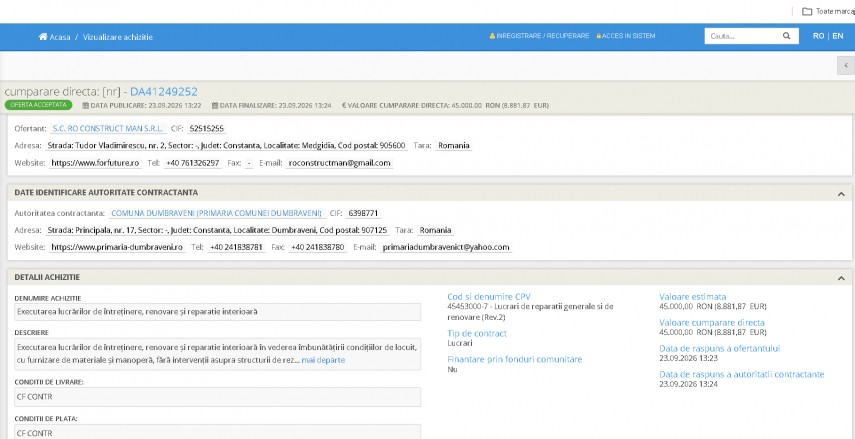This screenshot has width=855, height=439.
Task: Click calendar icon beside DATA PUBLICARE
Action: tap(86, 105)
